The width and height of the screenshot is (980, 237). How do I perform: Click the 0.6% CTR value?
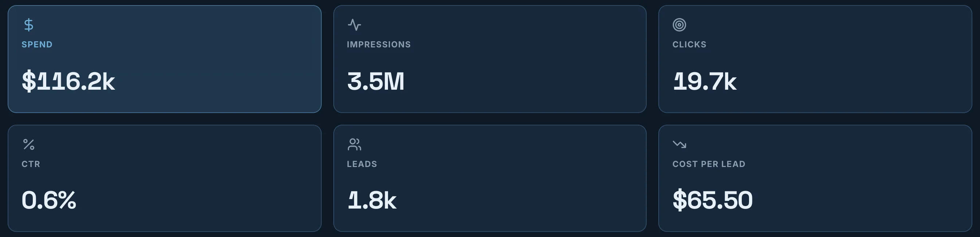point(49,201)
